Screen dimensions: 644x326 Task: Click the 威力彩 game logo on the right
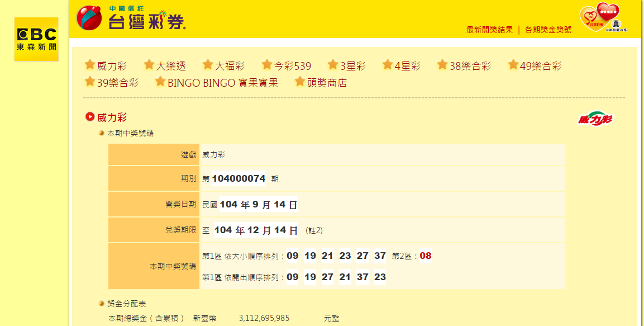[595, 119]
